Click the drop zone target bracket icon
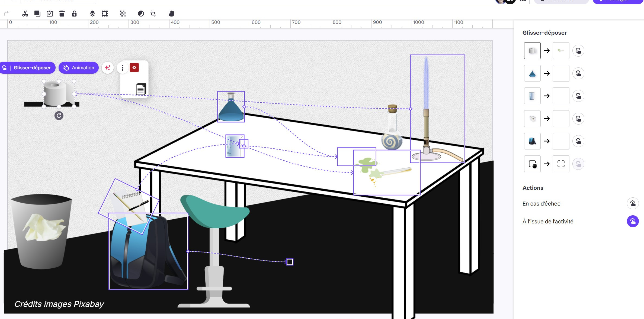644x319 pixels. (x=561, y=164)
